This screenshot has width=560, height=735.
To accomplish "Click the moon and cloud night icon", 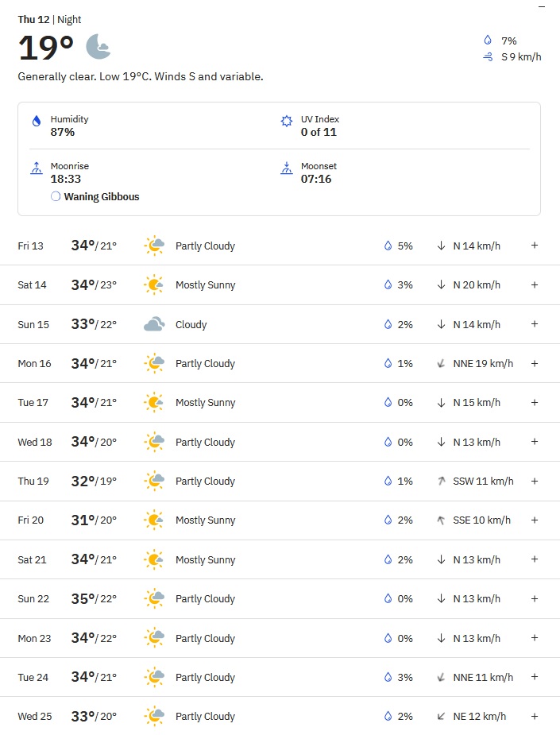I will (x=98, y=46).
